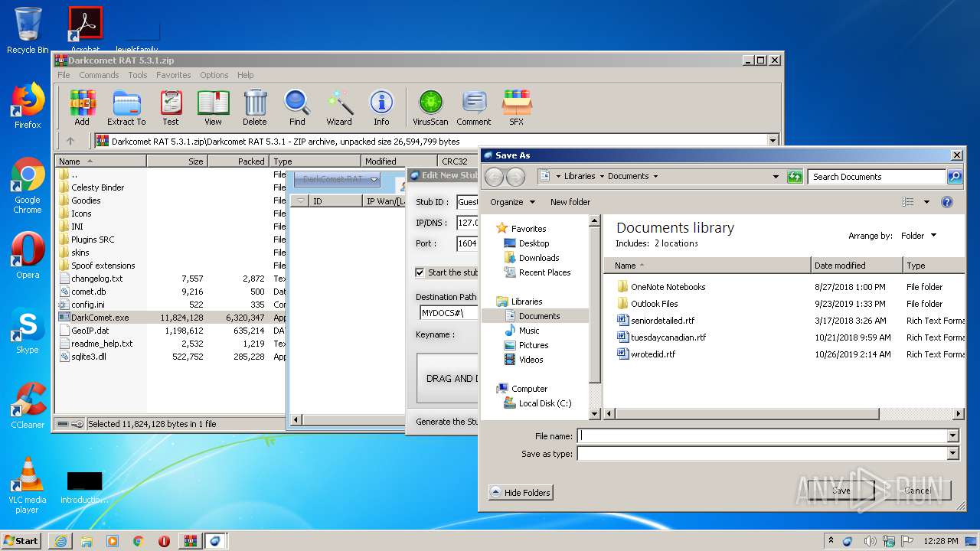This screenshot has width=980, height=551.
Task: Open the Help menu in WinRAR
Action: [x=245, y=75]
